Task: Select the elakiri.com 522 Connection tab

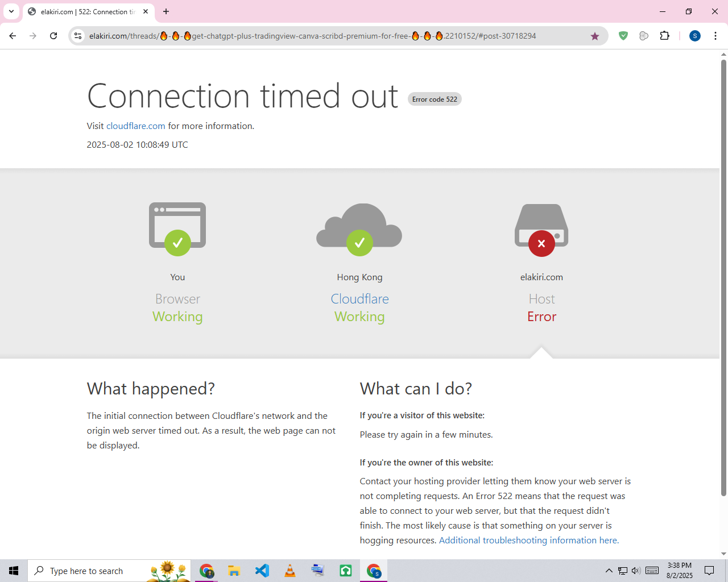Action: [89, 12]
